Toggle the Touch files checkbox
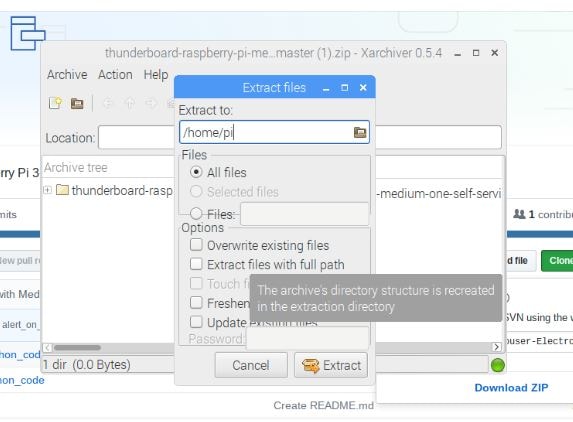Image resolution: width=573 pixels, height=422 pixels. click(196, 283)
